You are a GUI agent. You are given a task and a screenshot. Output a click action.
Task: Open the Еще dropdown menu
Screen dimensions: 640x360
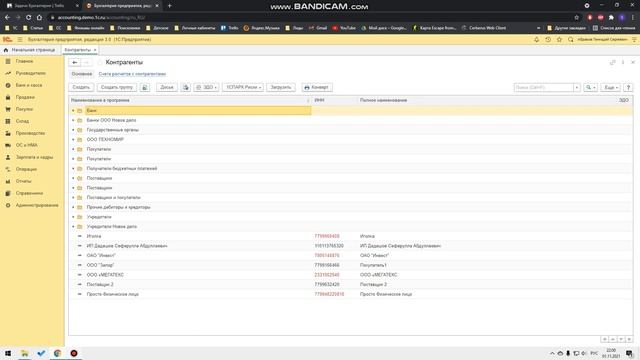tap(611, 87)
